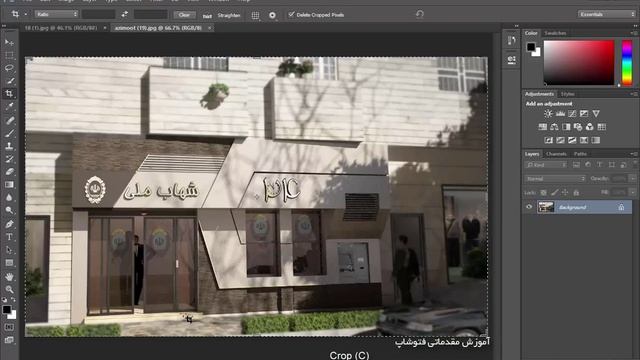Open crop overlay options grid dropdown

coord(256,15)
